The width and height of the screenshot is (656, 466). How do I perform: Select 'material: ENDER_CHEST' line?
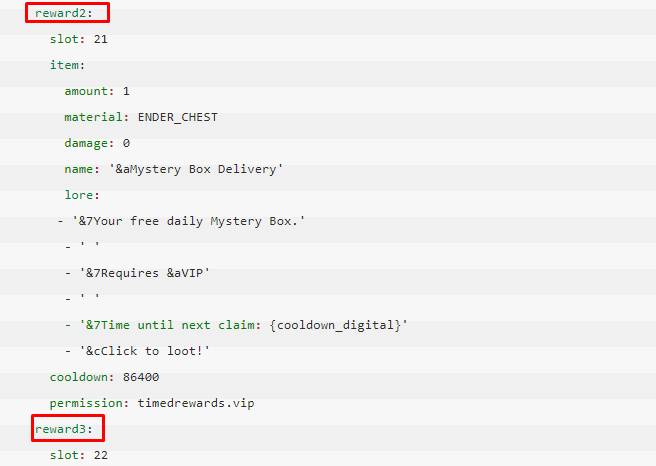(x=141, y=117)
